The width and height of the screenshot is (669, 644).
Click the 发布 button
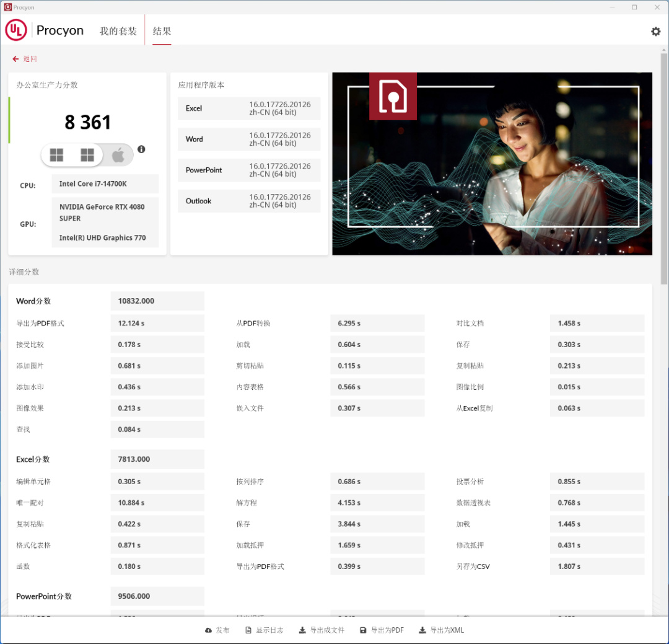click(x=217, y=630)
